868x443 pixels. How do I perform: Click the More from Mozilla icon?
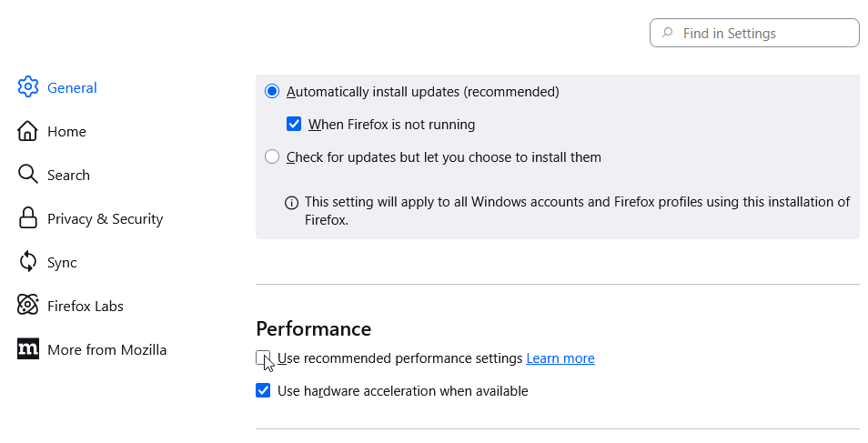tap(28, 349)
